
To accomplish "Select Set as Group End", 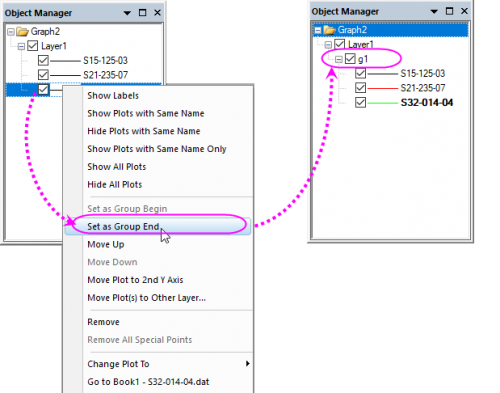I will (158, 226).
